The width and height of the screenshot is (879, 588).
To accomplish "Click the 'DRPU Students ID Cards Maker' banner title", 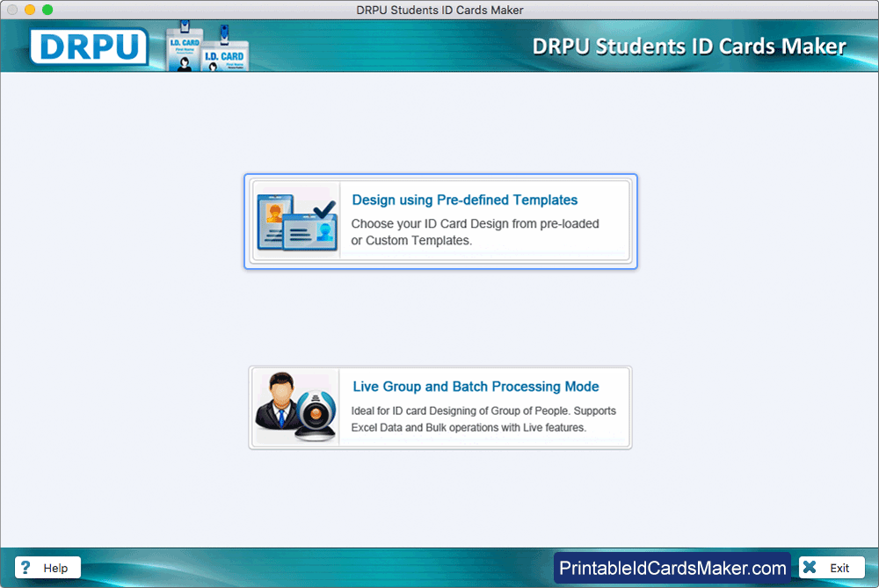I will (x=689, y=47).
